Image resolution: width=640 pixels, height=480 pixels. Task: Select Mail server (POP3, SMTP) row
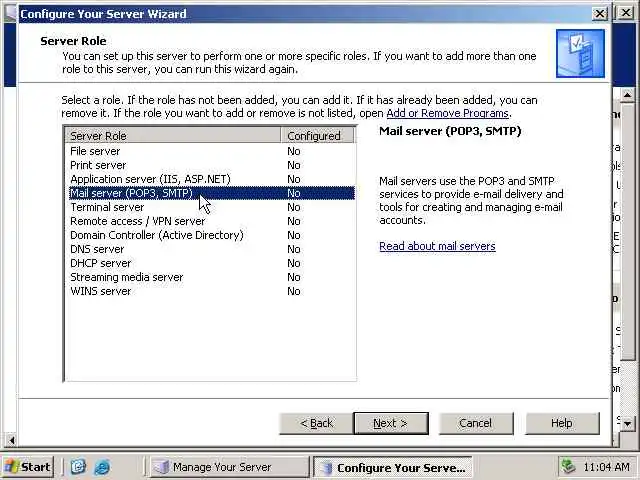tap(211, 193)
